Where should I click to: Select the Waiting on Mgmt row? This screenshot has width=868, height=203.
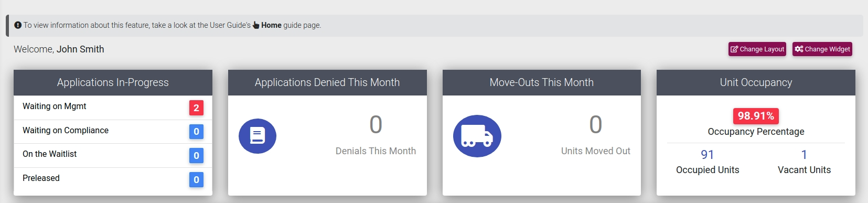pos(113,108)
